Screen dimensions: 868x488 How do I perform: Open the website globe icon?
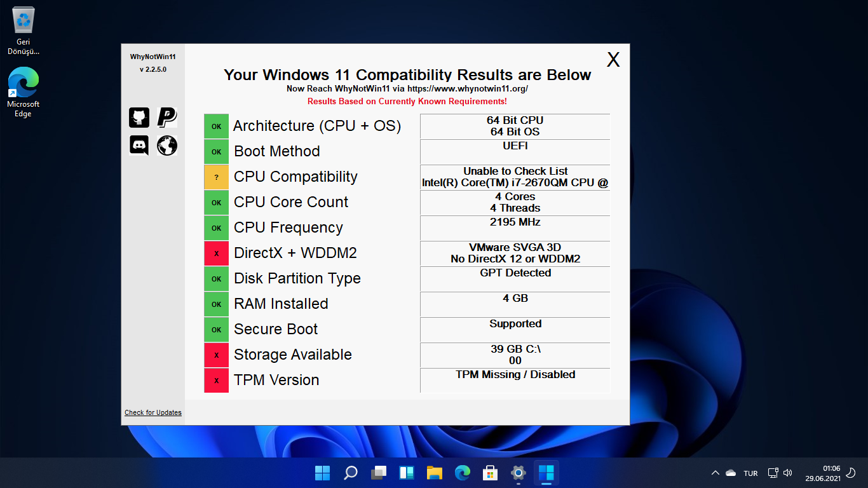pyautogui.click(x=167, y=146)
